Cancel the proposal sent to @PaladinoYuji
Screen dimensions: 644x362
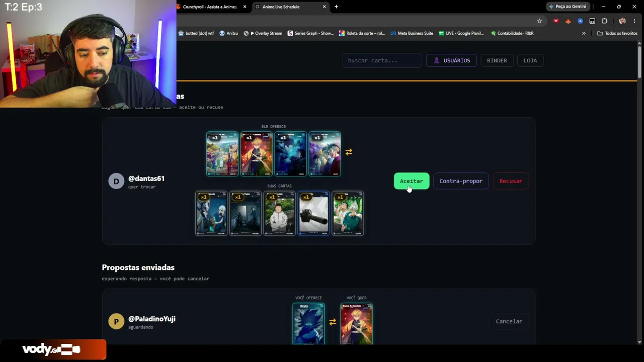pos(509,321)
